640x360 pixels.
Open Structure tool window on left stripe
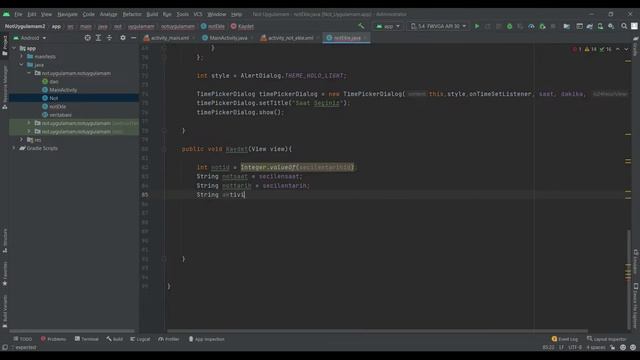4,240
